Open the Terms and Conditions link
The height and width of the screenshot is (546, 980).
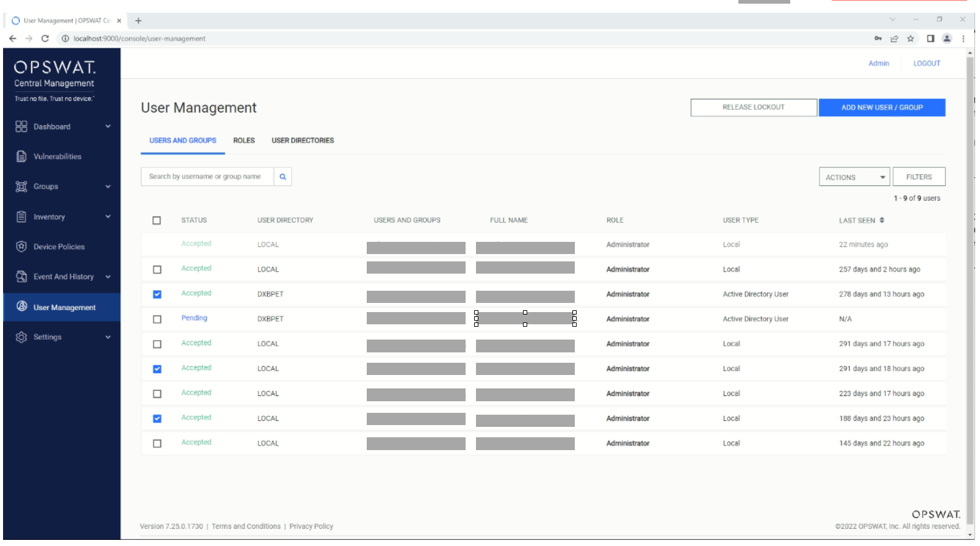246,526
